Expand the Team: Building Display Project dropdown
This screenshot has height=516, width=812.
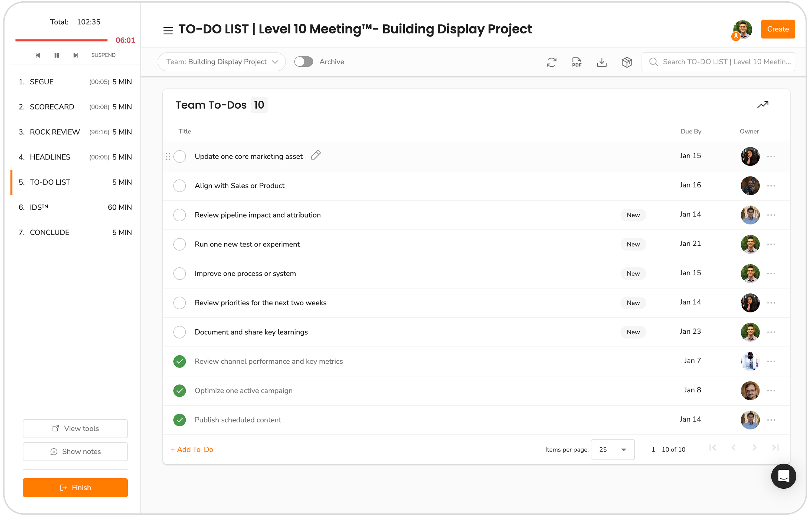click(222, 62)
